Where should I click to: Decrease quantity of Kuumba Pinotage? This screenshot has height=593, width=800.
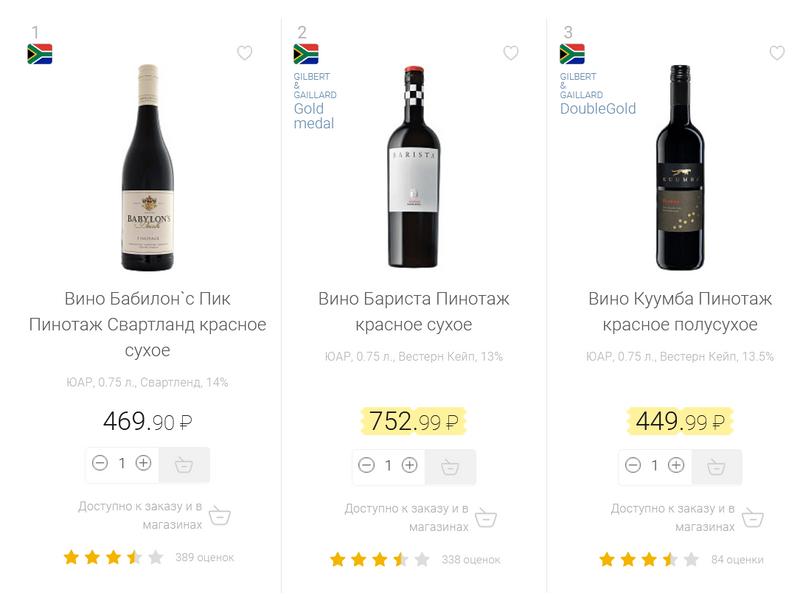[x=633, y=465]
